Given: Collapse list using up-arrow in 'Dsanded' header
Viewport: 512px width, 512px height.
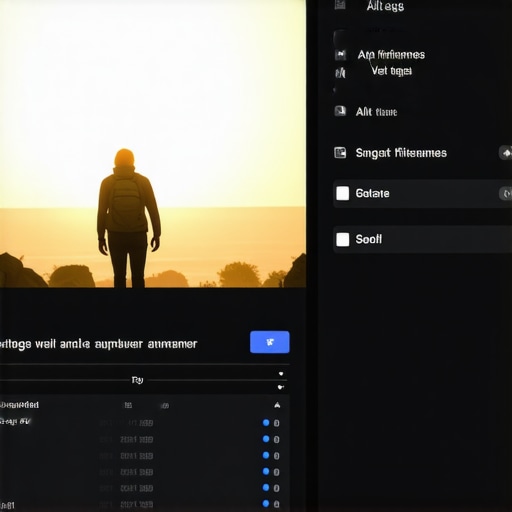Looking at the screenshot, I should (277, 405).
